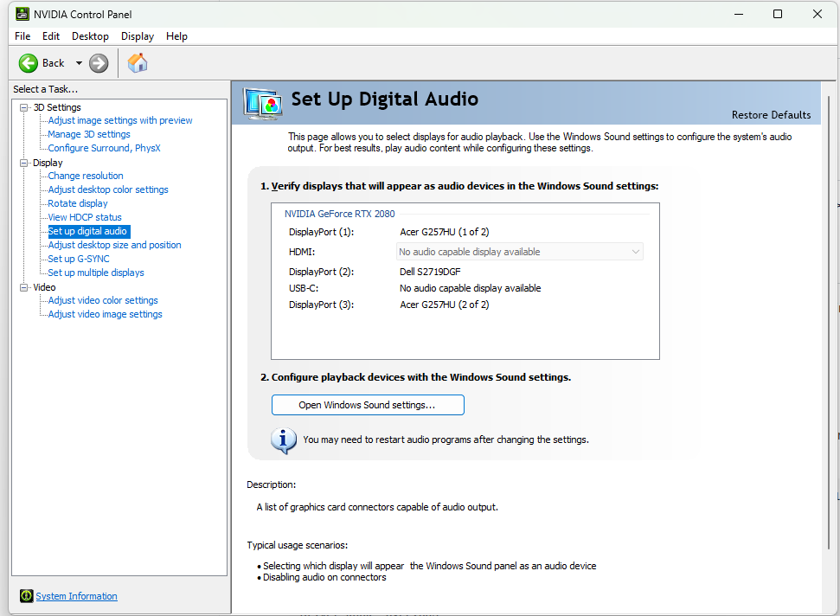This screenshot has width=840, height=616.
Task: Open the System Information link
Action: (x=76, y=596)
